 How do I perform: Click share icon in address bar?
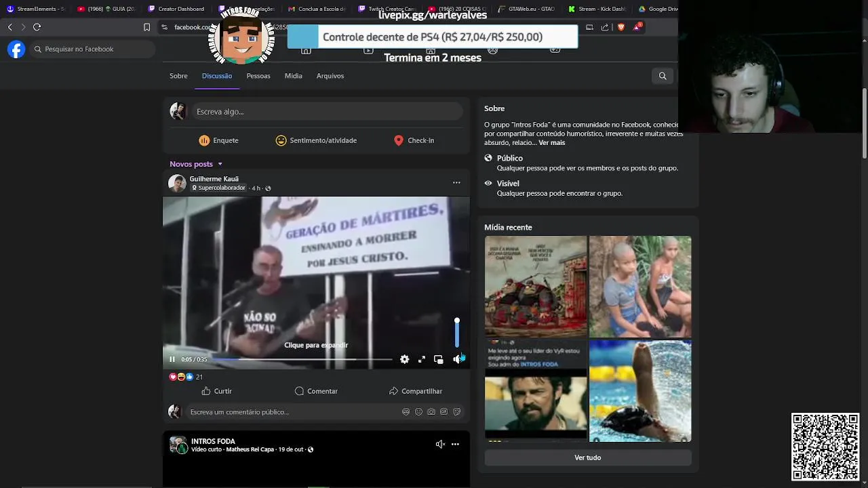(x=605, y=27)
